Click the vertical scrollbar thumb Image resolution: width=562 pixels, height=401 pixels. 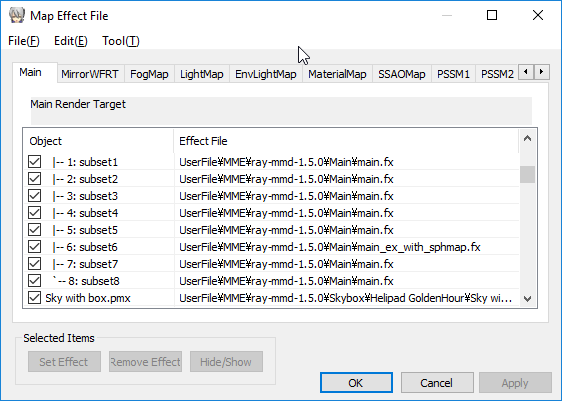527,175
